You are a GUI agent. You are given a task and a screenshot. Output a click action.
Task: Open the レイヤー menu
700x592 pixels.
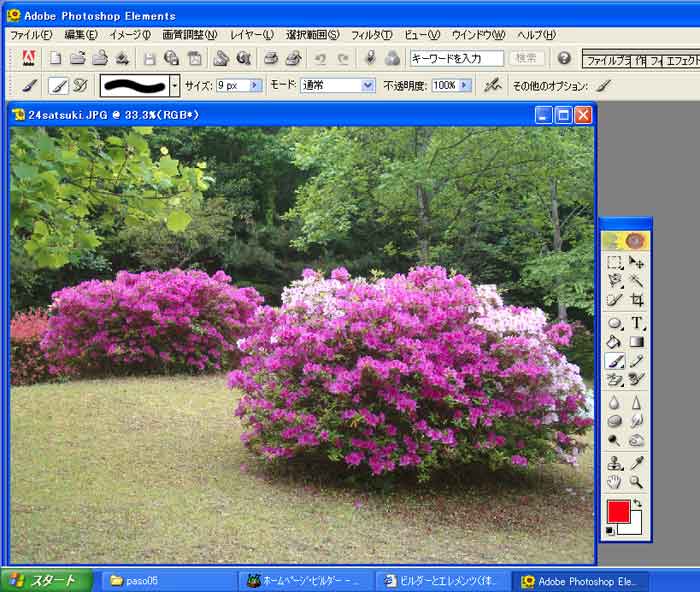pyautogui.click(x=252, y=35)
